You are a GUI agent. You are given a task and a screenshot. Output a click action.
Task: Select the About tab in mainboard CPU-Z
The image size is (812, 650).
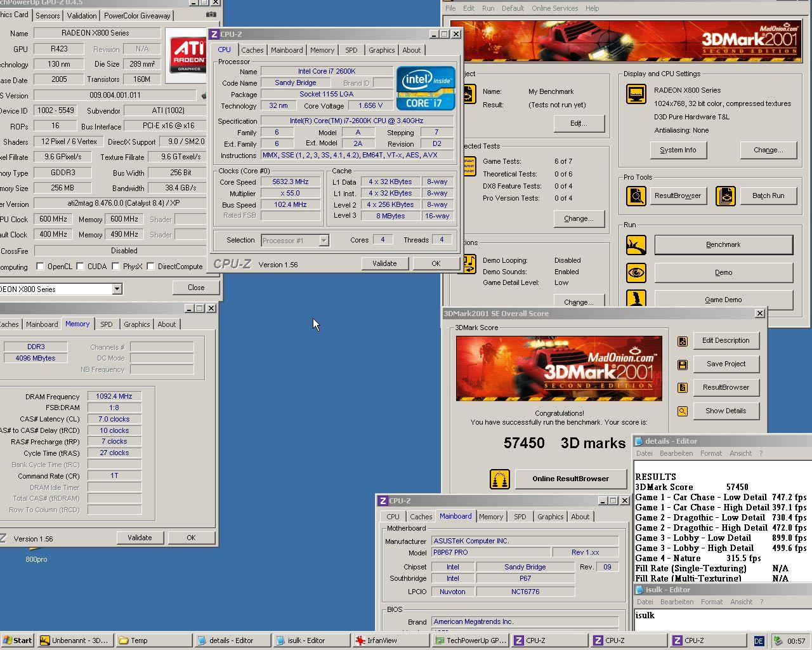[x=580, y=517]
